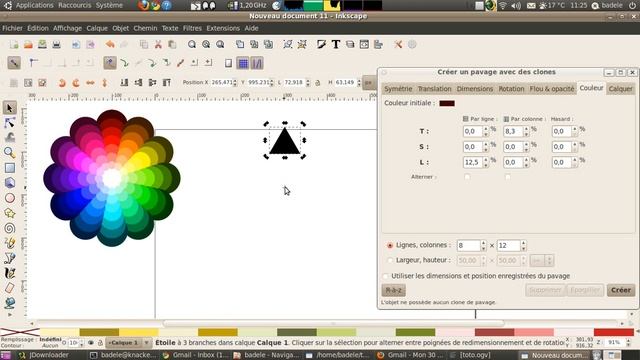Click the cut scissors icon
The image size is (640, 360).
pos(158,44)
